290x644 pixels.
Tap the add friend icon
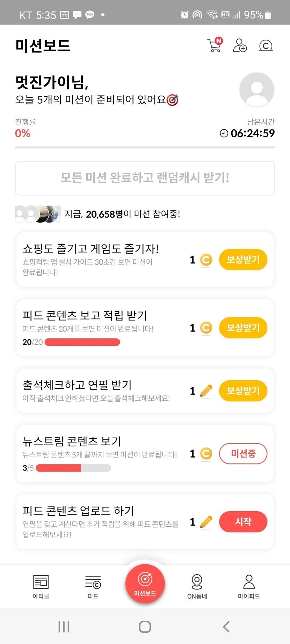click(x=240, y=45)
